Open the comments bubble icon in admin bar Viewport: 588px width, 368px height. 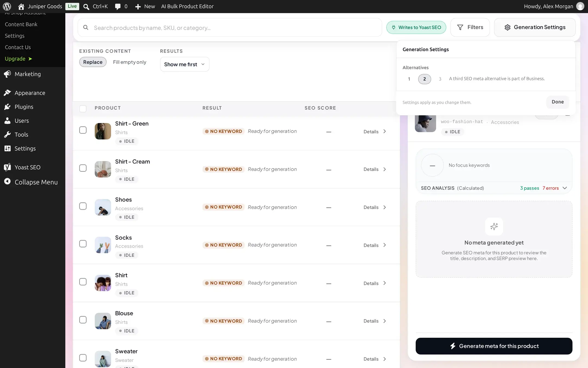pyautogui.click(x=118, y=7)
